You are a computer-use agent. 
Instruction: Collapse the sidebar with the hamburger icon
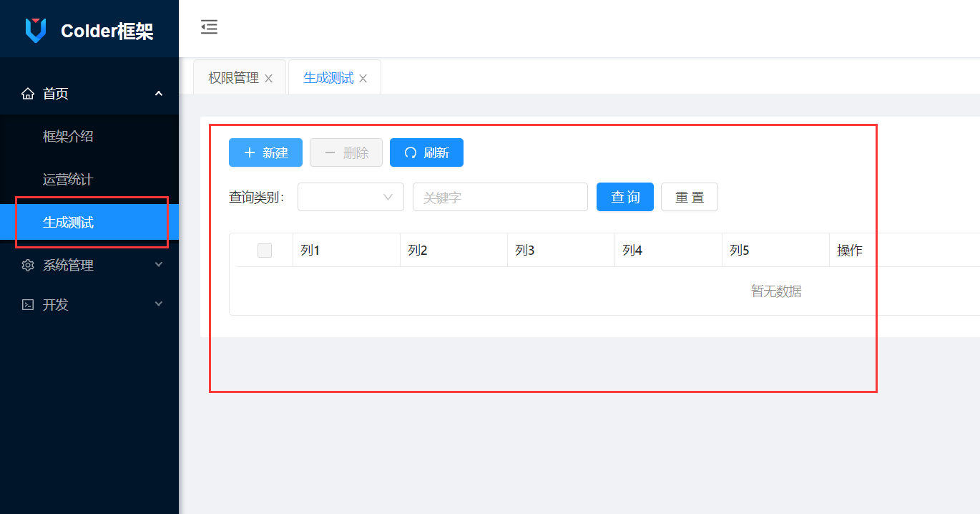tap(209, 27)
